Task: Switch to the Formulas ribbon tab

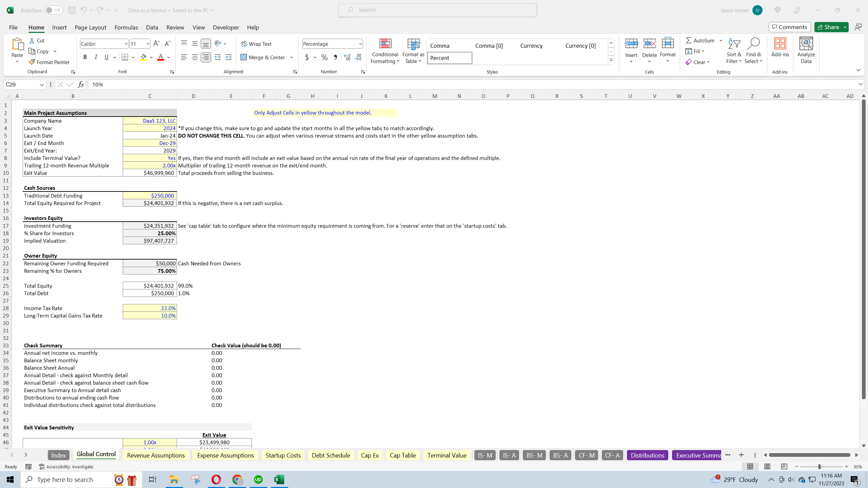Action: 126,27
